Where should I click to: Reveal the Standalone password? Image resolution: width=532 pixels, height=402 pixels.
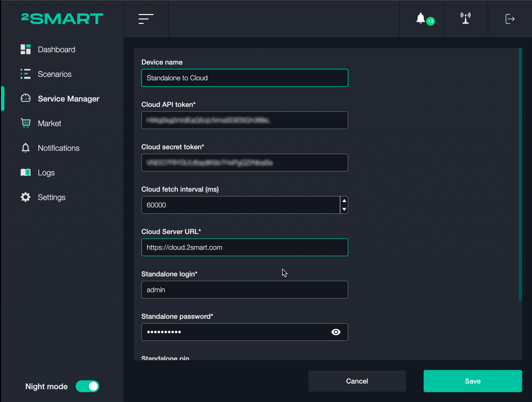pos(335,332)
